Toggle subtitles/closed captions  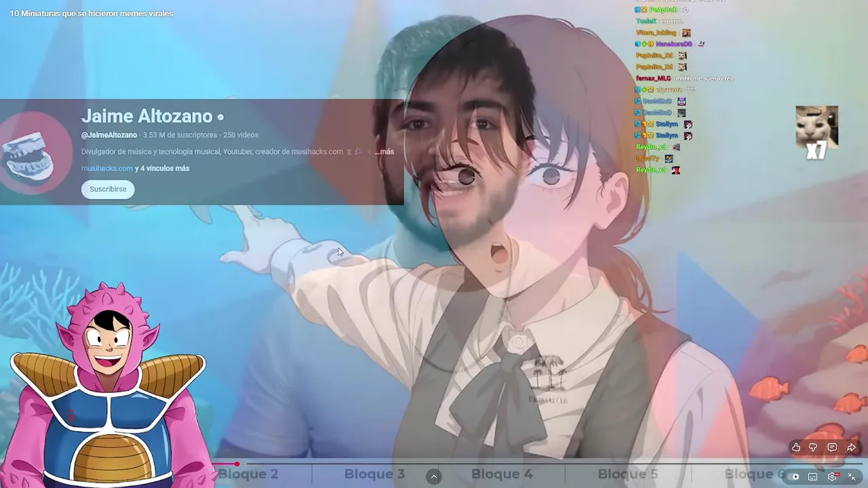coord(813,476)
